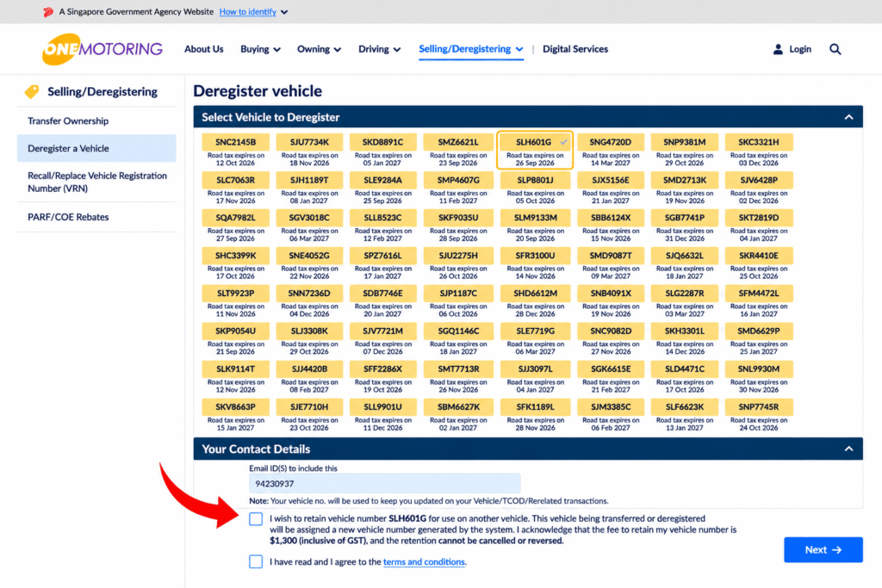Click the contact field containing 94230937
Viewport: 882px width, 588px height.
click(385, 484)
